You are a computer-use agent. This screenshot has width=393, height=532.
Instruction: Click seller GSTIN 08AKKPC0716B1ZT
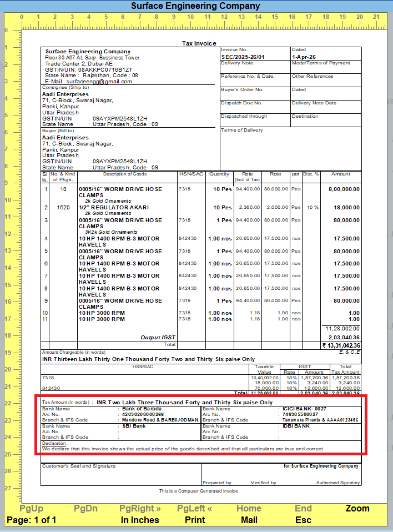[105, 69]
